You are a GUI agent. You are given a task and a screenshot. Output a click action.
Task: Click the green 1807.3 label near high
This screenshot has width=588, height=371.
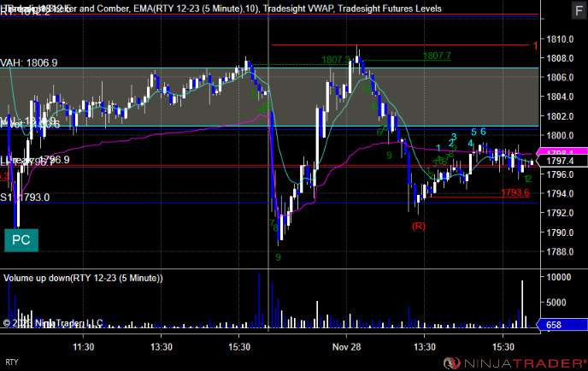pyautogui.click(x=336, y=60)
